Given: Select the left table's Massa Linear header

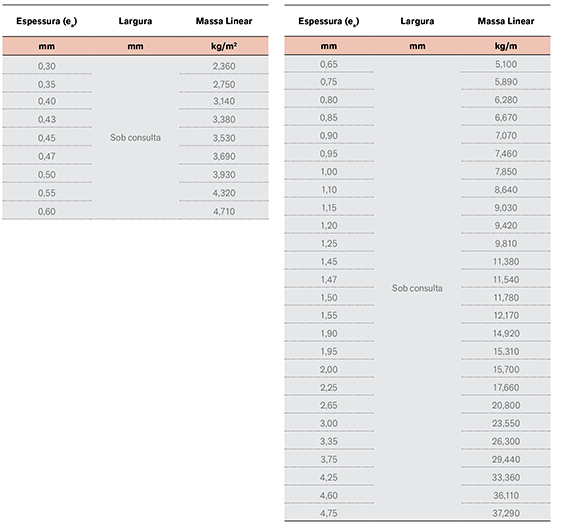Looking at the screenshot, I should (224, 21).
